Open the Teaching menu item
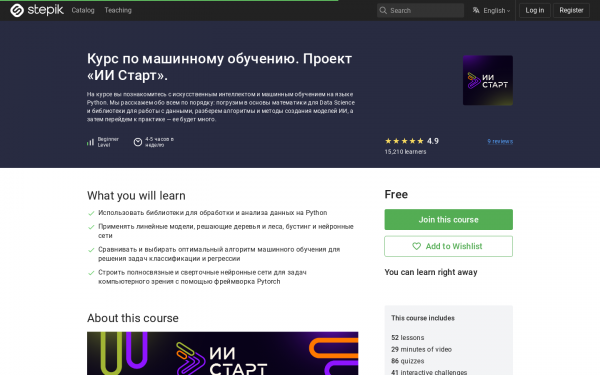 tap(118, 10)
